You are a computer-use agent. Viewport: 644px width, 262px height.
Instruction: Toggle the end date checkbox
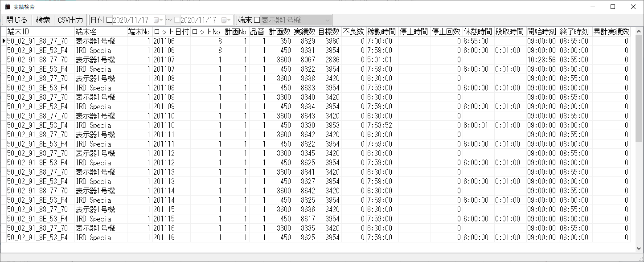click(177, 20)
